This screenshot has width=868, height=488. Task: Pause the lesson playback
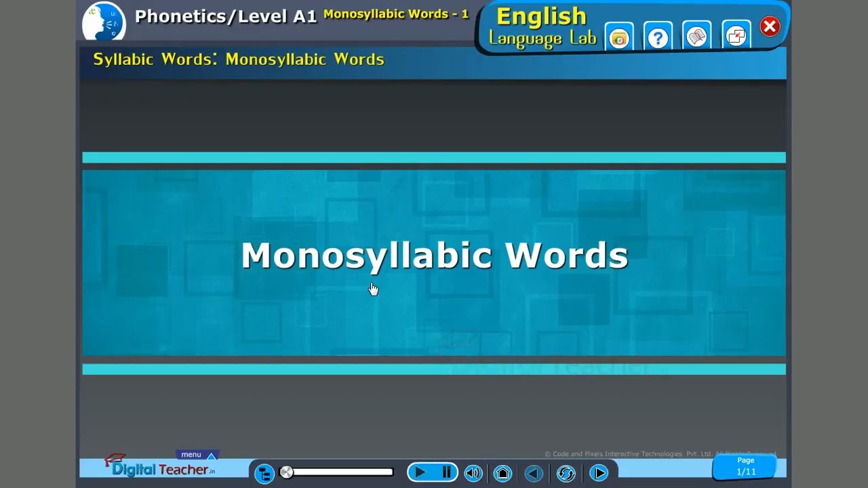446,472
